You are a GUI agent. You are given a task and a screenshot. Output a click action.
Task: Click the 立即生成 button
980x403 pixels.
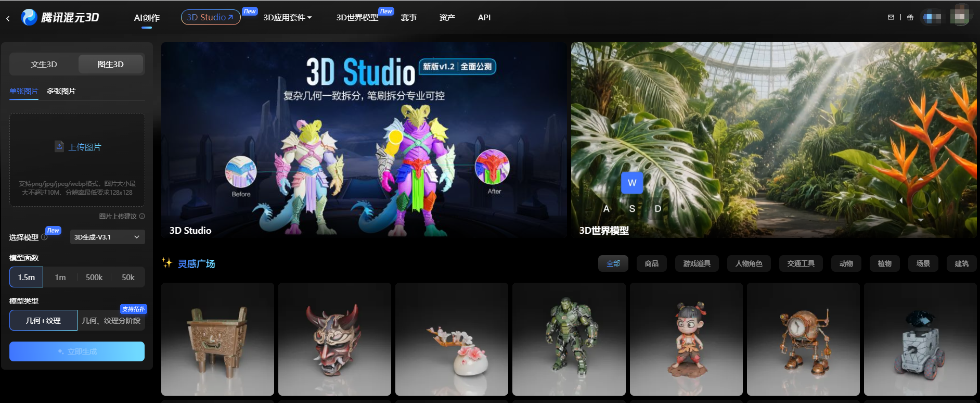pyautogui.click(x=77, y=351)
